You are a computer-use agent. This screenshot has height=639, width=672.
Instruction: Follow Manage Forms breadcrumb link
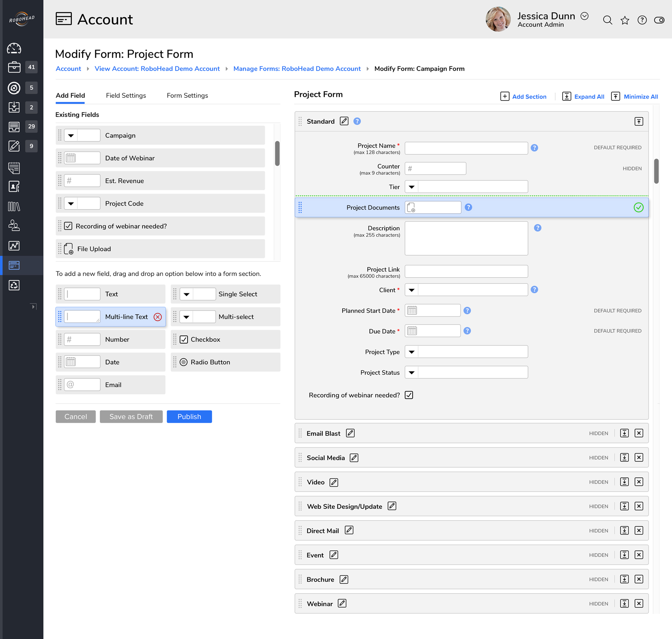(297, 68)
